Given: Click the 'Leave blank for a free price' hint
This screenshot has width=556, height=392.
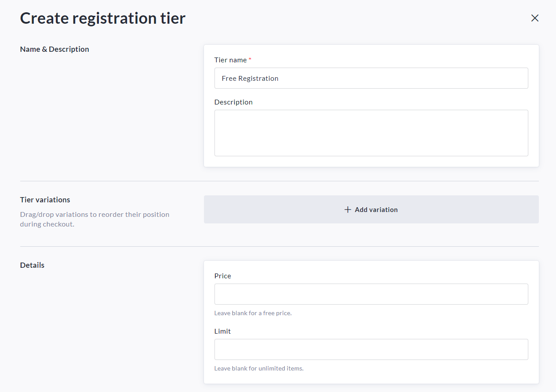Looking at the screenshot, I should click(253, 313).
